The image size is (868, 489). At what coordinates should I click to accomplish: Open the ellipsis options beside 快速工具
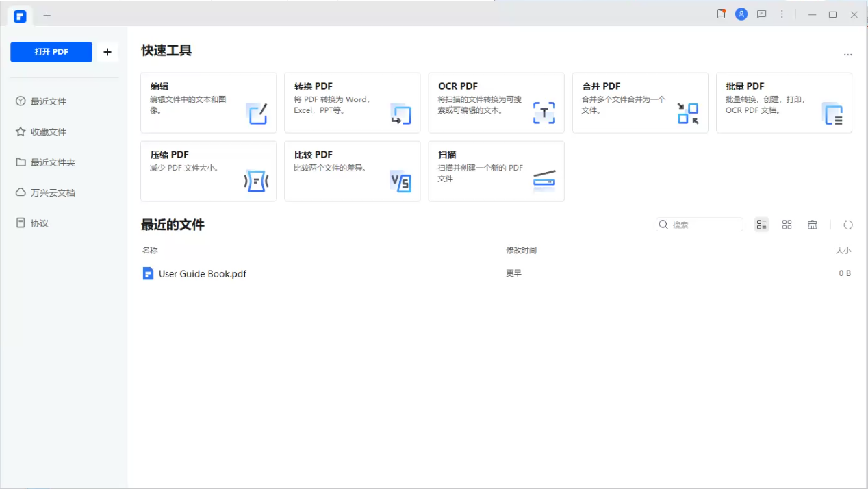pyautogui.click(x=847, y=55)
